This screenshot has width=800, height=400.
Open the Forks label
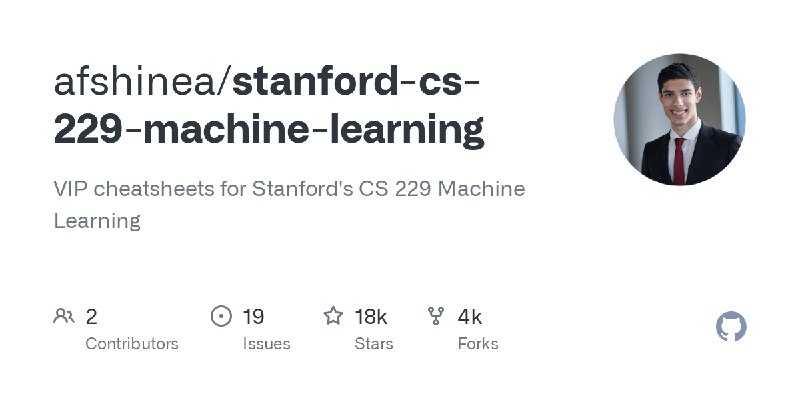click(x=478, y=344)
